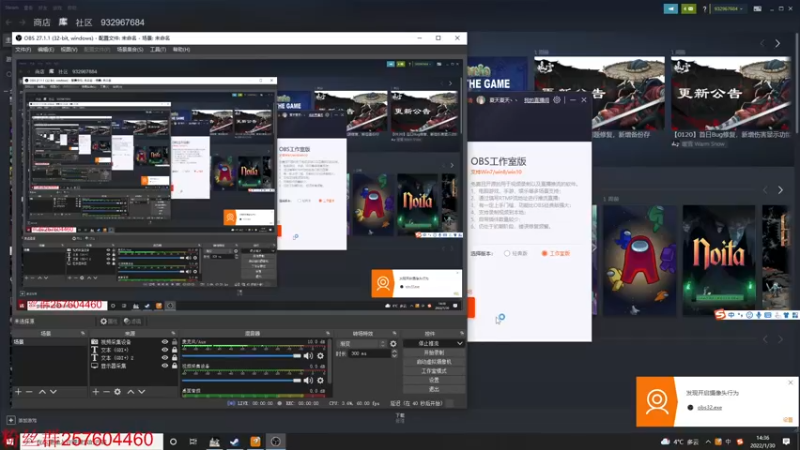
Task: Adjust the second mixer channel volume slider
Action: (242, 380)
